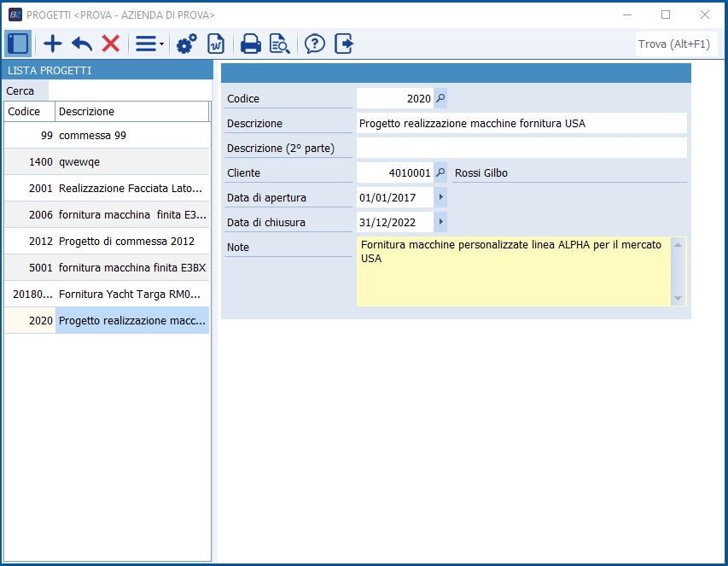The image size is (728, 566).
Task: Click the printer icon
Action: [250, 44]
